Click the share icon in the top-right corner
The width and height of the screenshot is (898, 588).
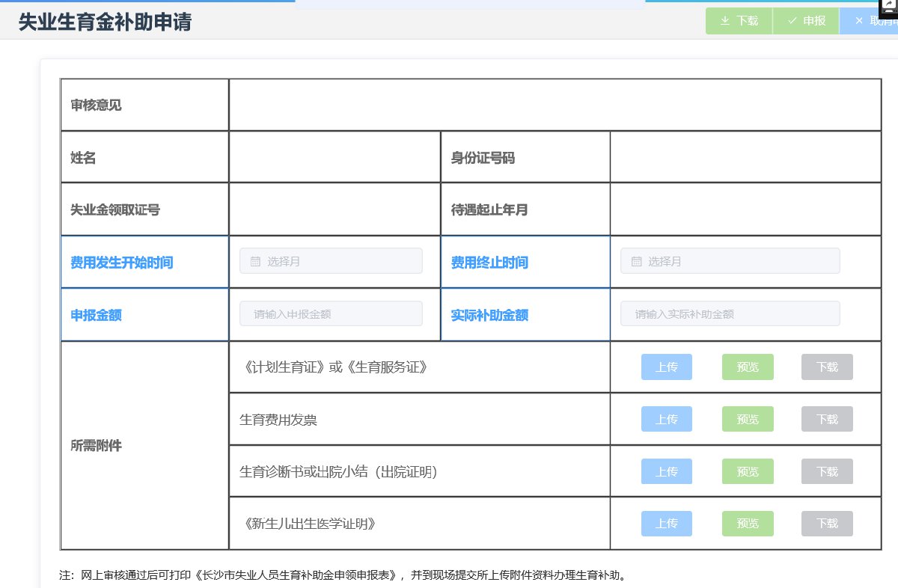coord(889,6)
